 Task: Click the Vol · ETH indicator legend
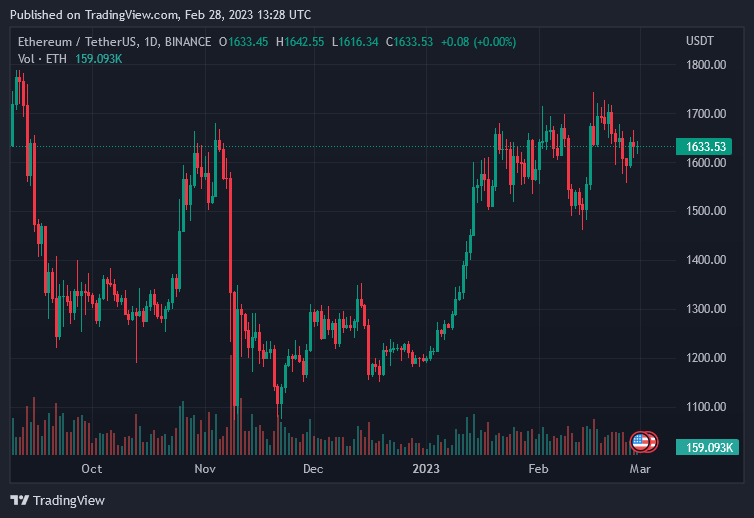point(40,59)
